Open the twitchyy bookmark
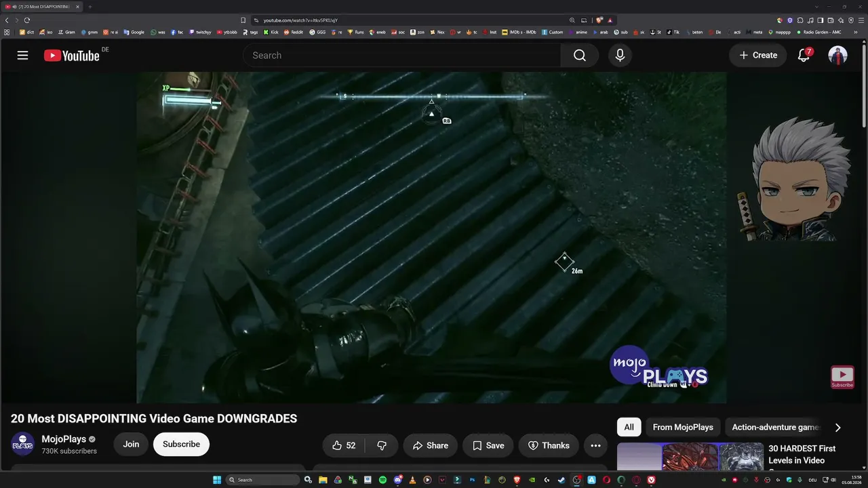This screenshot has width=868, height=488. click(200, 32)
